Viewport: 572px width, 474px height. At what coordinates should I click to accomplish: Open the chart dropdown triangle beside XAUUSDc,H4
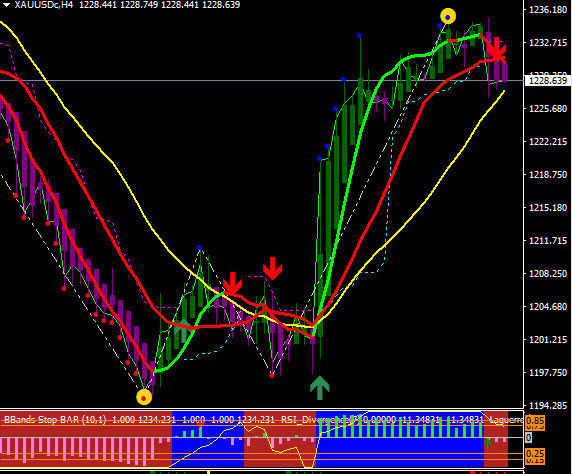6,5
